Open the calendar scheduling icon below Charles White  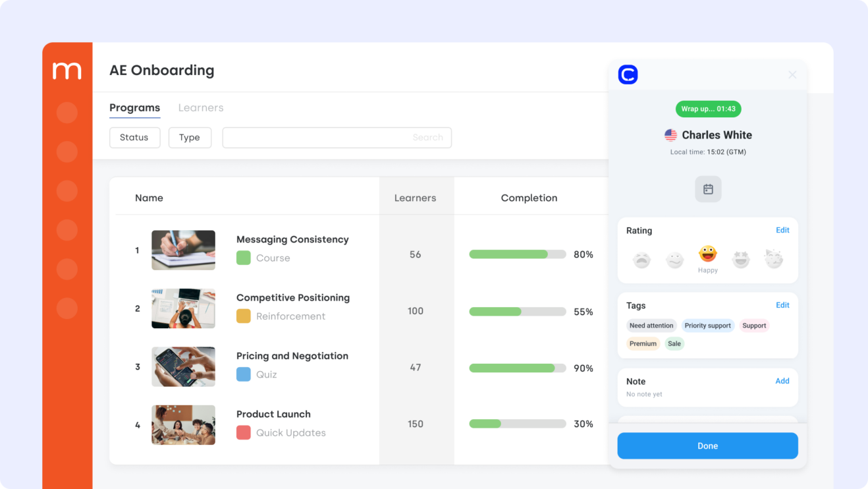[x=707, y=188]
